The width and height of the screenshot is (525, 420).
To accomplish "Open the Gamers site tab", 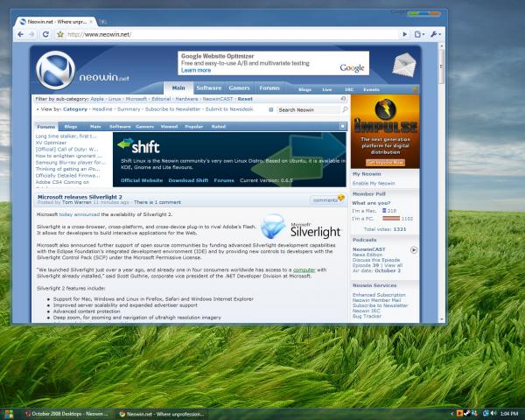I will pyautogui.click(x=239, y=88).
